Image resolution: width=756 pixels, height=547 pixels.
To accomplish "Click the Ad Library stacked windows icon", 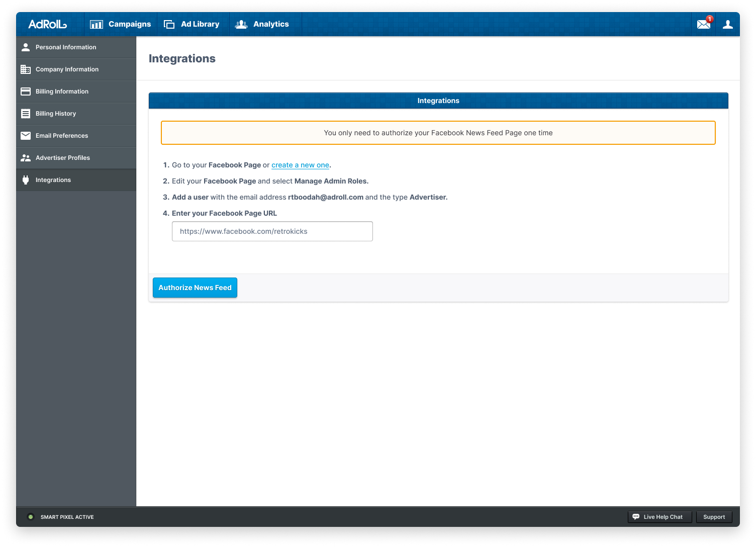I will click(x=169, y=24).
